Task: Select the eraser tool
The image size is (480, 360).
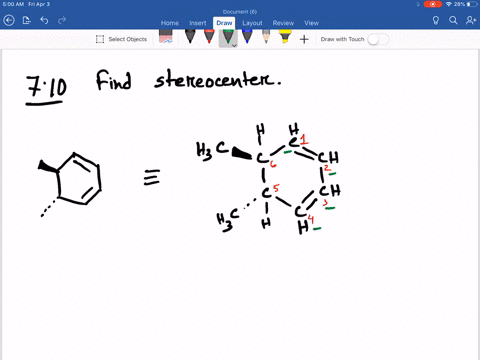Action: (x=166, y=37)
